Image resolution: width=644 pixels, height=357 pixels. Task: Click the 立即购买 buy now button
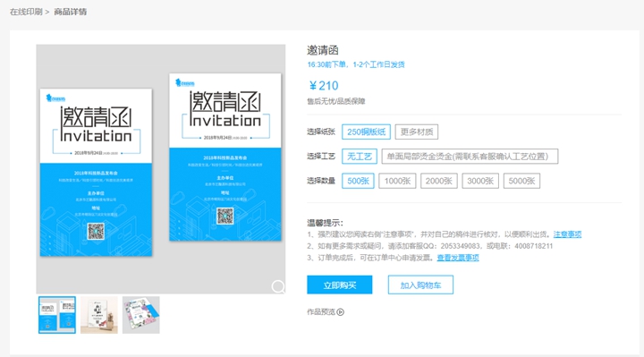[340, 285]
